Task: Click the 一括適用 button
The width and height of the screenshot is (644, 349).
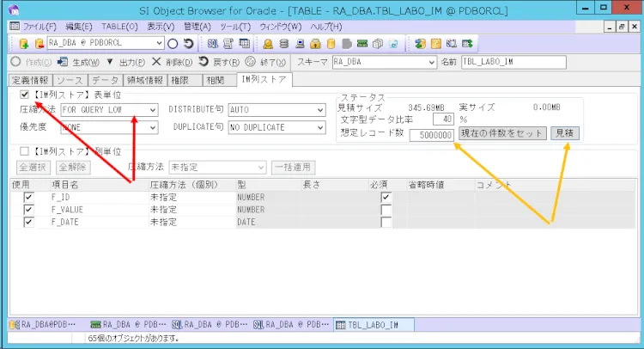Action: click(294, 168)
